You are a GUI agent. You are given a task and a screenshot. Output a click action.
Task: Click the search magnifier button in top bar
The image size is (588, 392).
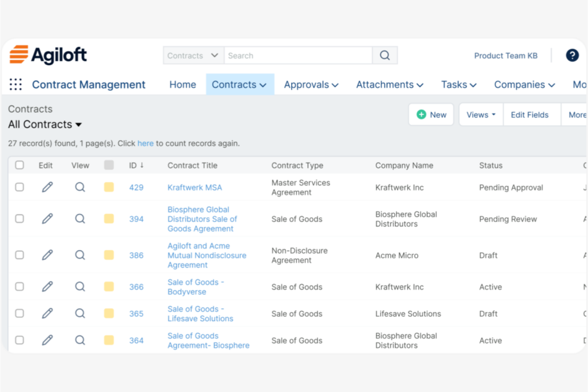pos(385,55)
